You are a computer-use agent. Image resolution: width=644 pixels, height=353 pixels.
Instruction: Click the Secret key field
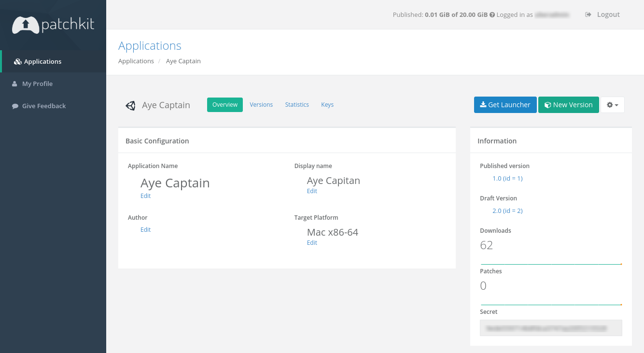[x=551, y=328]
